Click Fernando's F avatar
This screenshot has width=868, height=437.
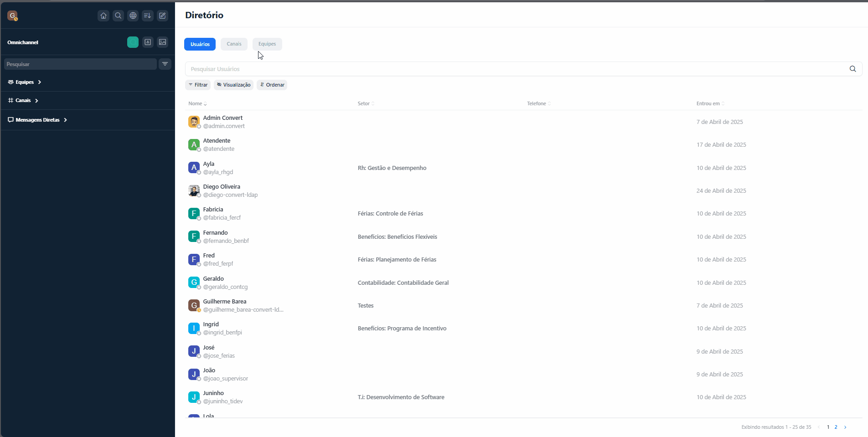click(194, 236)
